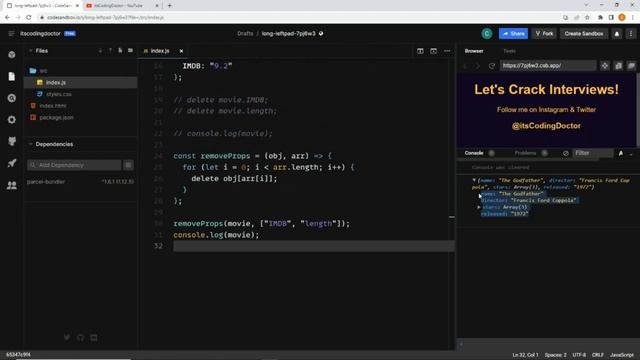Click the new file icon in Files header

click(x=120, y=51)
